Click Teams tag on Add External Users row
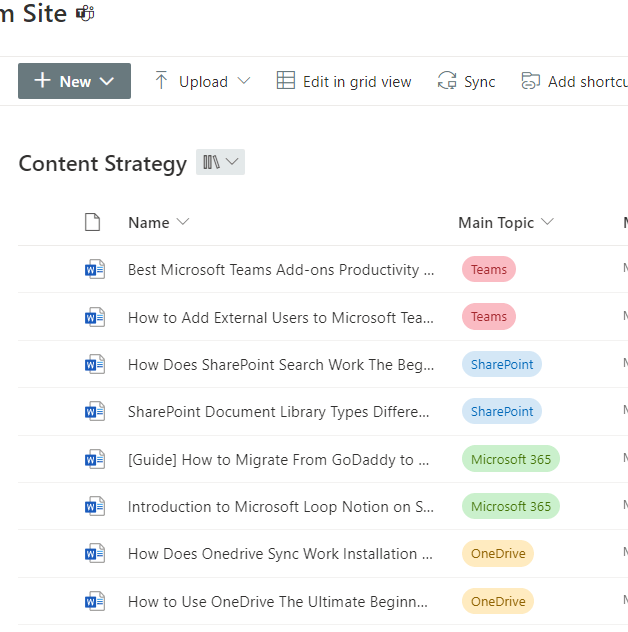 (x=489, y=316)
